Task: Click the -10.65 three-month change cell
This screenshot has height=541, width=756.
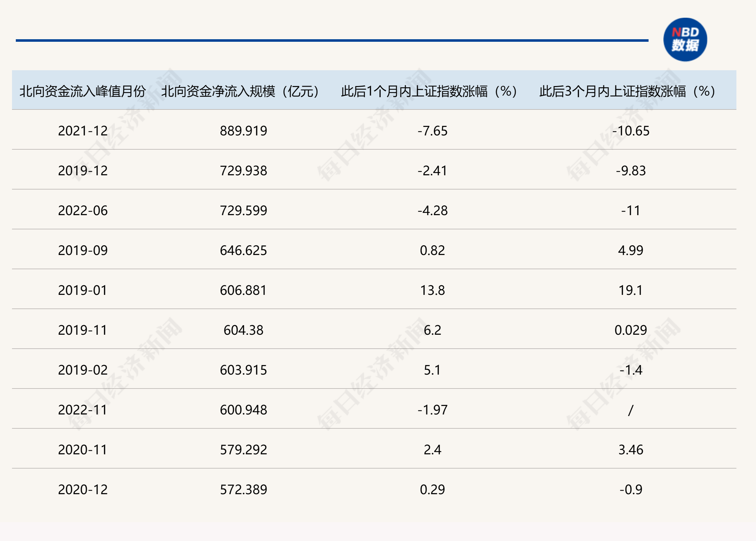Action: click(630, 131)
